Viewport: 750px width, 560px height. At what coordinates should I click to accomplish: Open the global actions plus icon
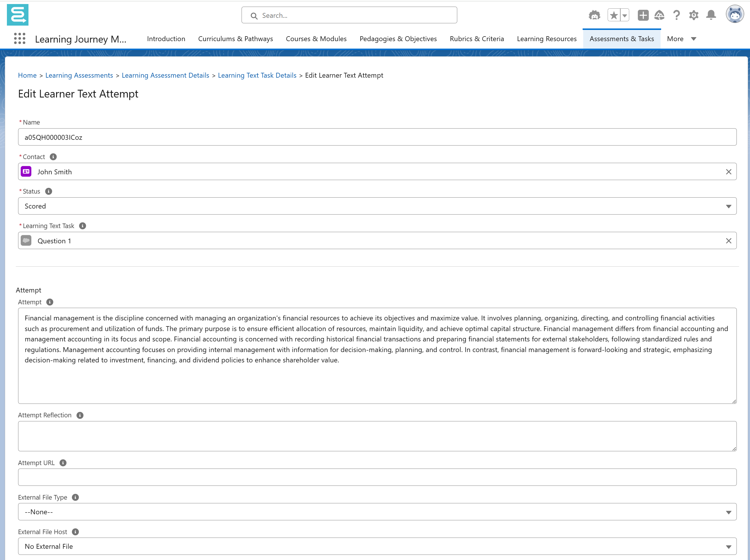[x=642, y=15]
